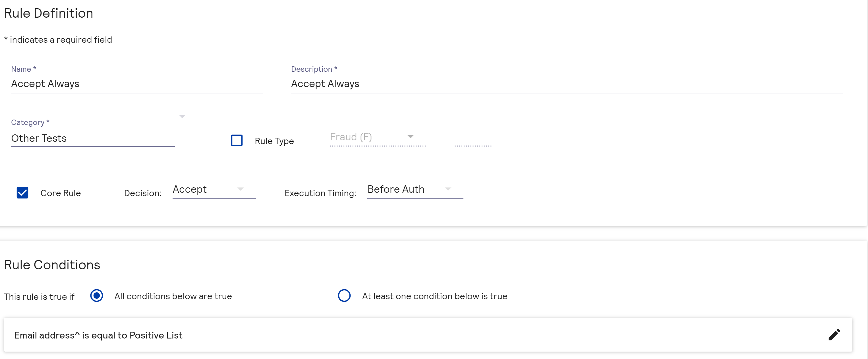
Task: Enable the Rule Type checkbox
Action: (x=237, y=140)
